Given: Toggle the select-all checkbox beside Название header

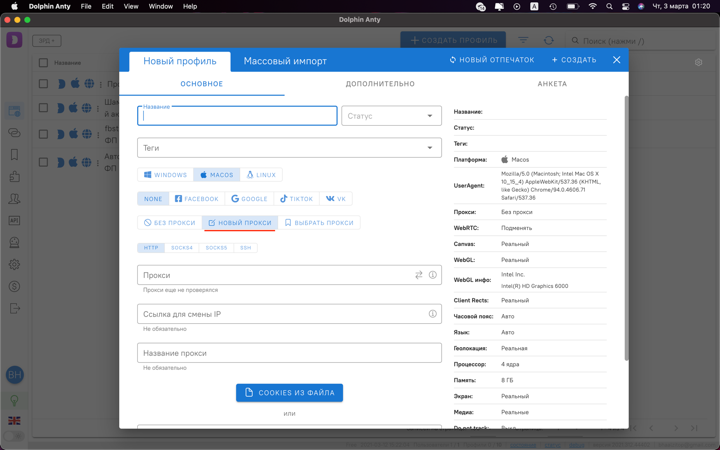Looking at the screenshot, I should [x=43, y=62].
